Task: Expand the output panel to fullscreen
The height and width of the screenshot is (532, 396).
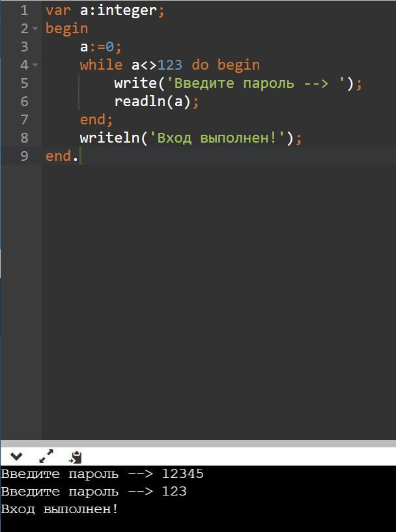Action: click(x=46, y=456)
